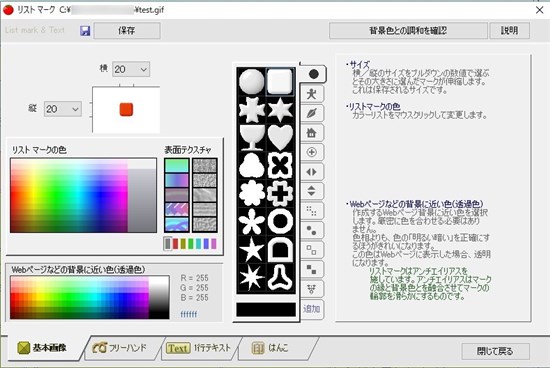Viewport: 550px width, 368px height.
Task: Select the rounded square shape
Action: click(280, 81)
